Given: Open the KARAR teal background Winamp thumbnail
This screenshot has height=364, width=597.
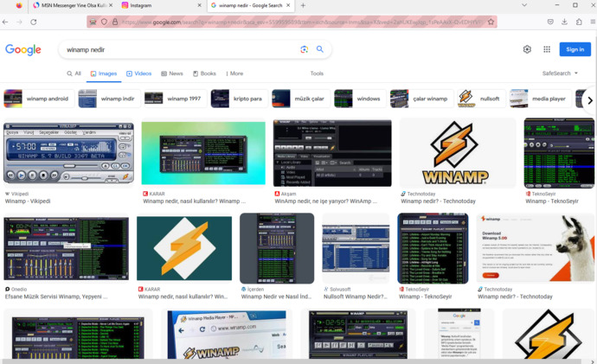Looking at the screenshot, I should (203, 153).
